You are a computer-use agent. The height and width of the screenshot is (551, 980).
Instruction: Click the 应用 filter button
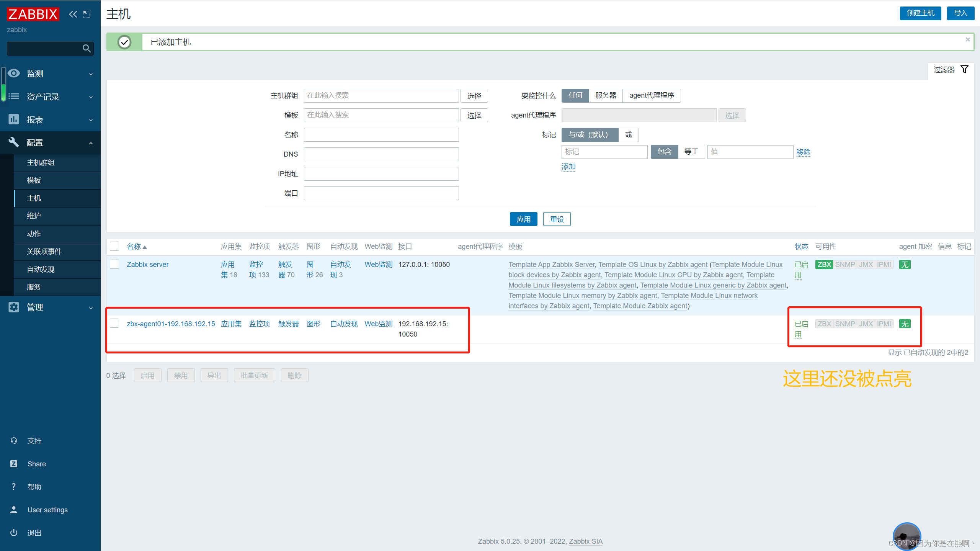click(523, 219)
